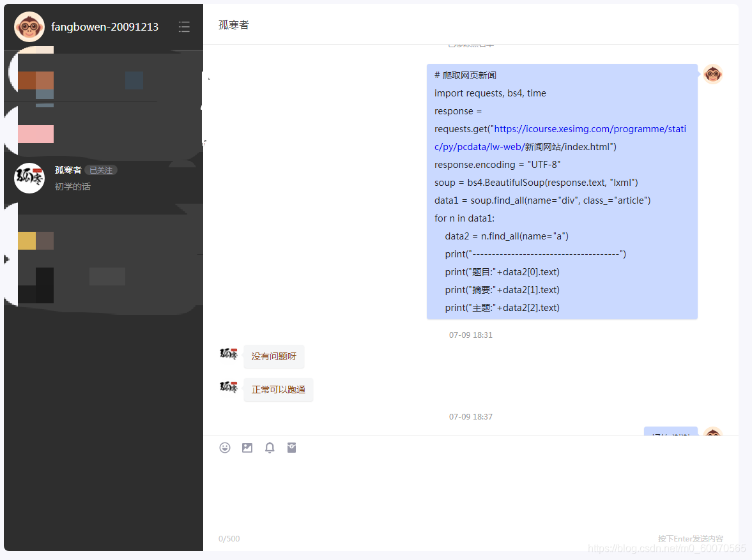
Task: Click the 没有问题呀 message bubble
Action: tap(274, 357)
